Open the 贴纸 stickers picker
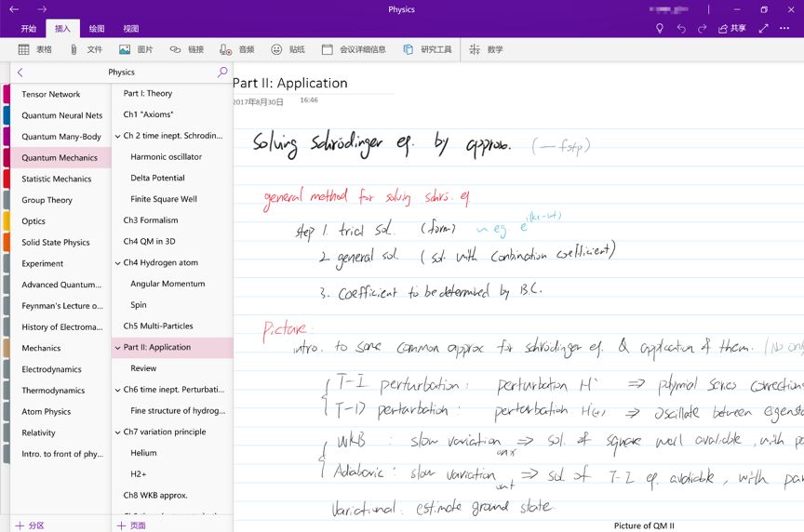This screenshot has height=532, width=804. 276,49
